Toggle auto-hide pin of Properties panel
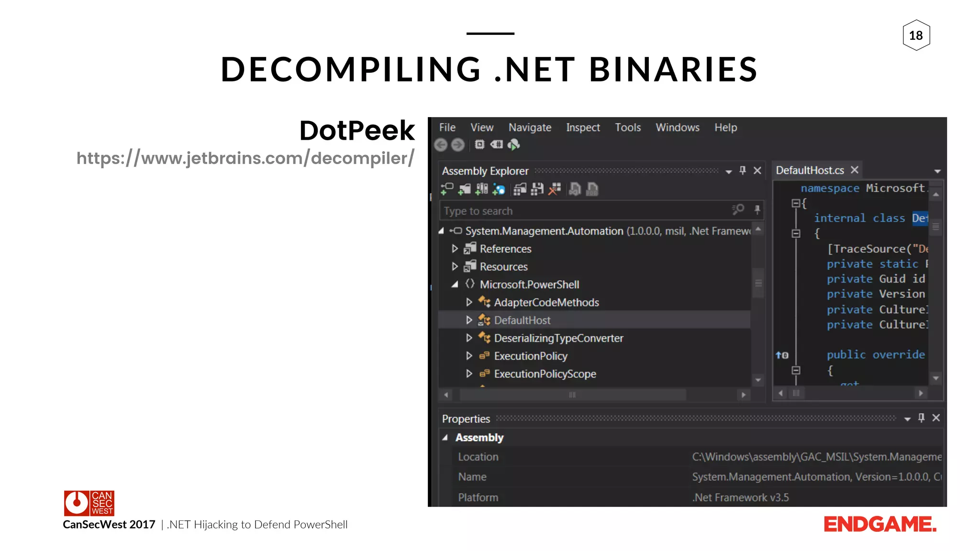The height and width of the screenshot is (551, 980). tap(922, 418)
